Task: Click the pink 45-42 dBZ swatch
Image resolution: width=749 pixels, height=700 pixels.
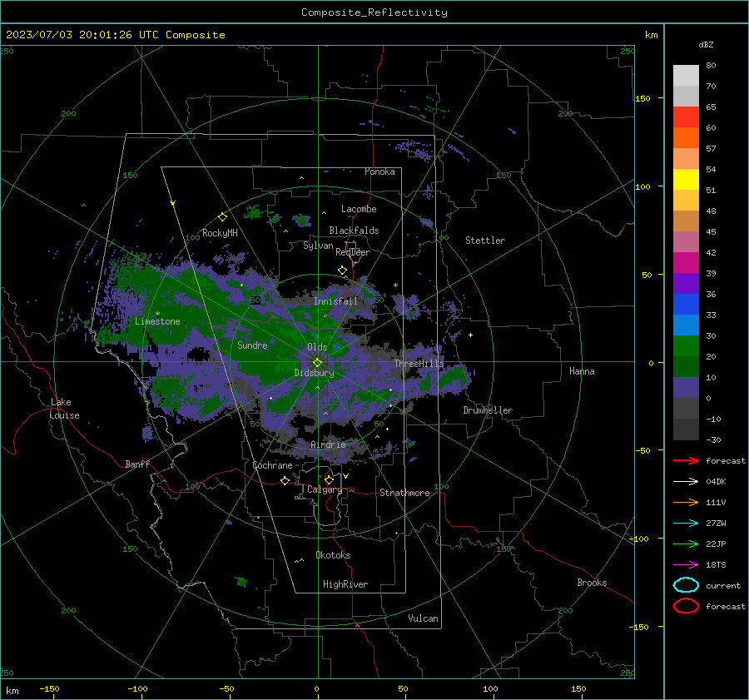Action: (686, 241)
